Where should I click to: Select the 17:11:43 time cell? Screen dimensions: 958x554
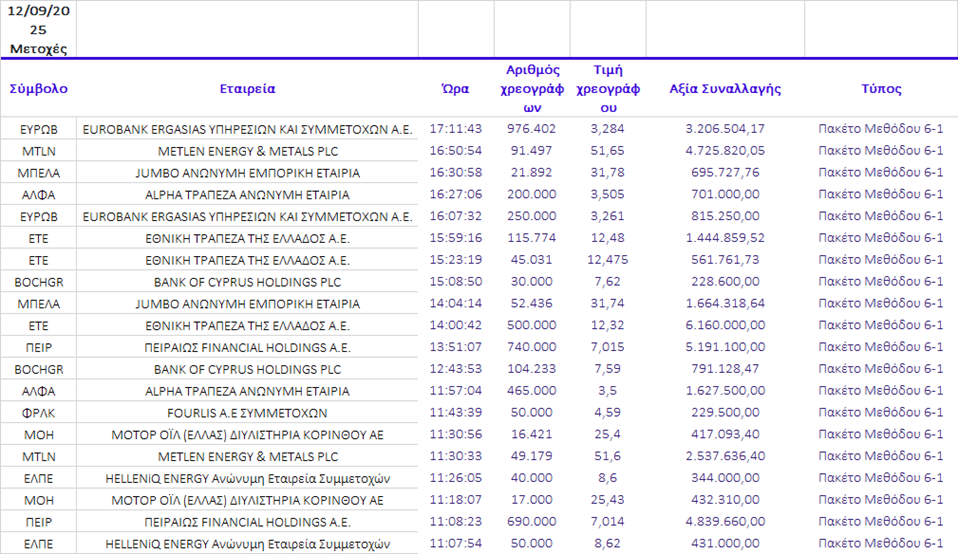click(x=456, y=129)
